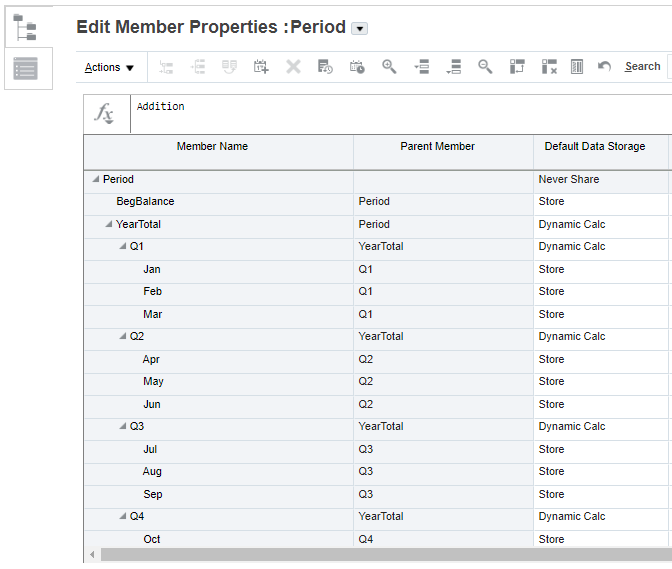Switch to the list view sidebar icon
The height and width of the screenshot is (569, 672).
(26, 68)
